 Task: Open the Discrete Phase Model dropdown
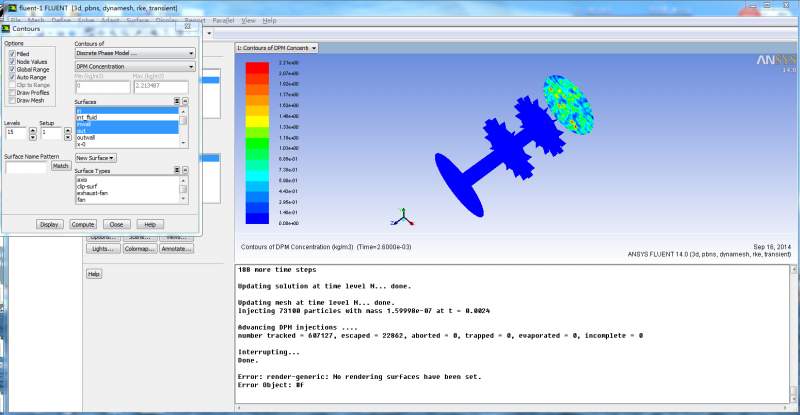pyautogui.click(x=135, y=53)
